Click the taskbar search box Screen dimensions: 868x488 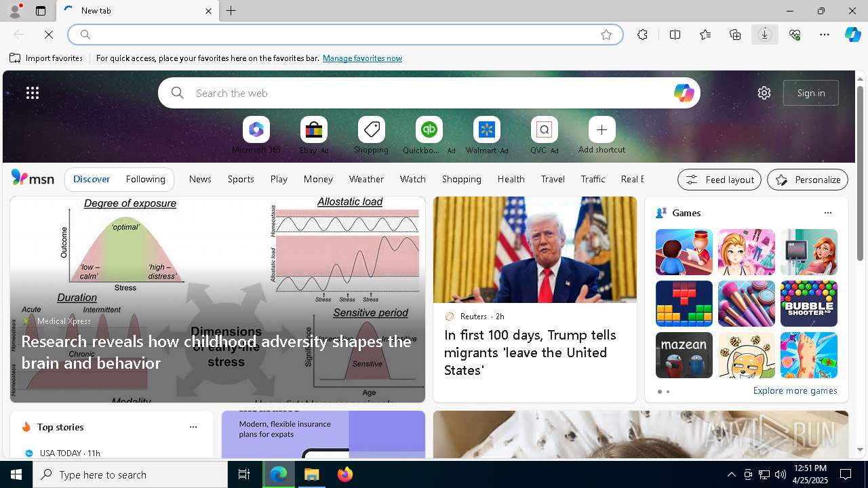[130, 474]
